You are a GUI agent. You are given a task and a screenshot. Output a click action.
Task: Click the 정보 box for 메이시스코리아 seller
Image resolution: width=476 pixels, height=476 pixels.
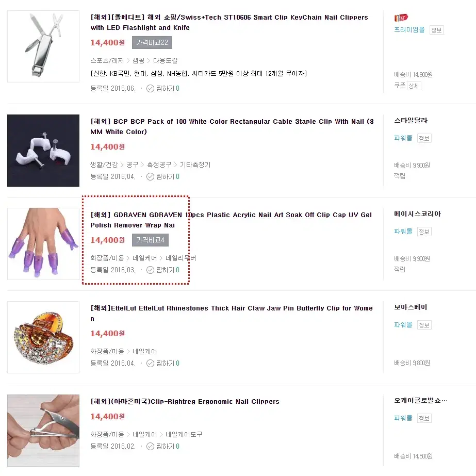[424, 232]
